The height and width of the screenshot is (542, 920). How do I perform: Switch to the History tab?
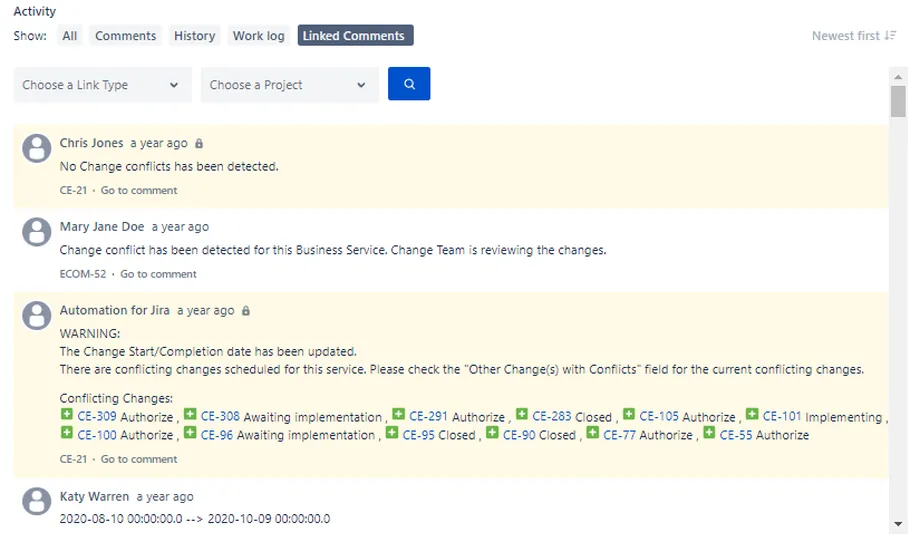click(194, 36)
